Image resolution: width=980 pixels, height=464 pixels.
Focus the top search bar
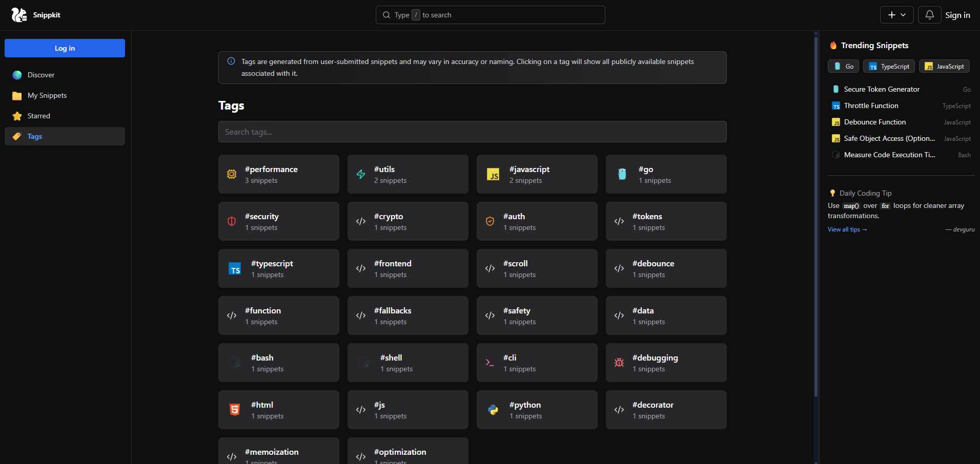490,15
